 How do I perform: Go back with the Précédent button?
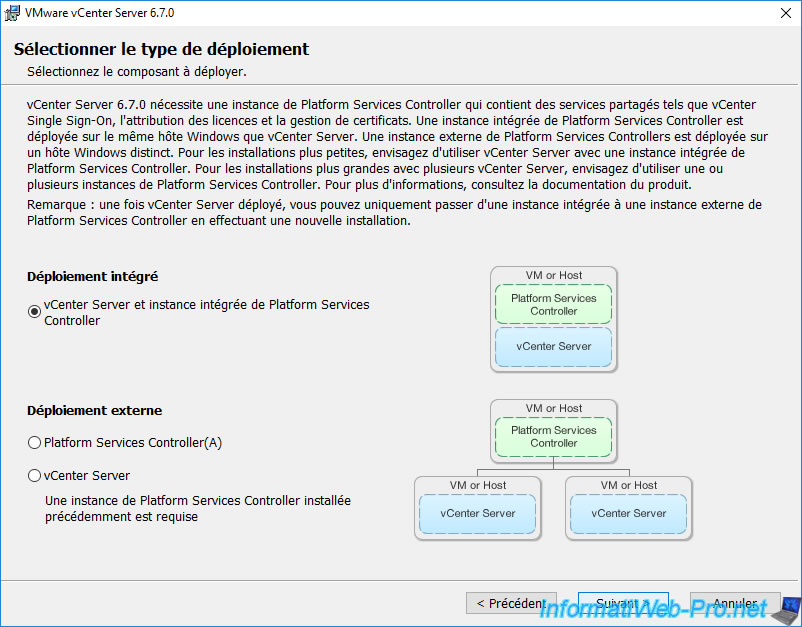click(x=511, y=604)
